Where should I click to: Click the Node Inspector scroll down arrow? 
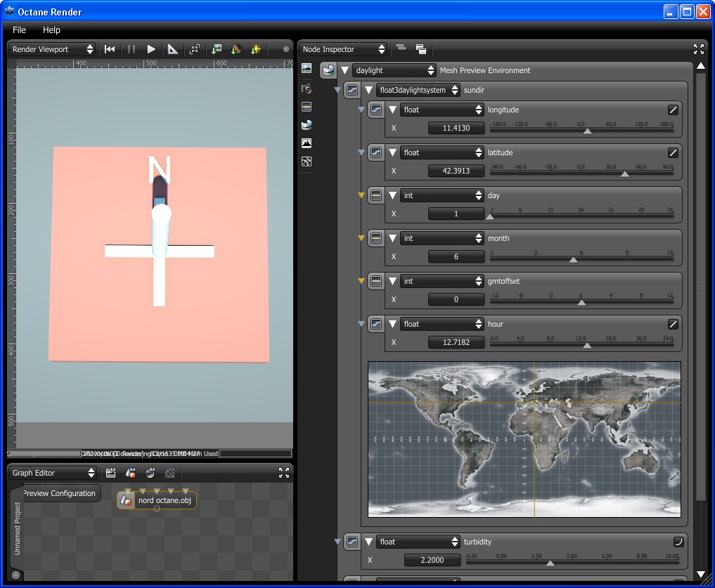(x=701, y=574)
